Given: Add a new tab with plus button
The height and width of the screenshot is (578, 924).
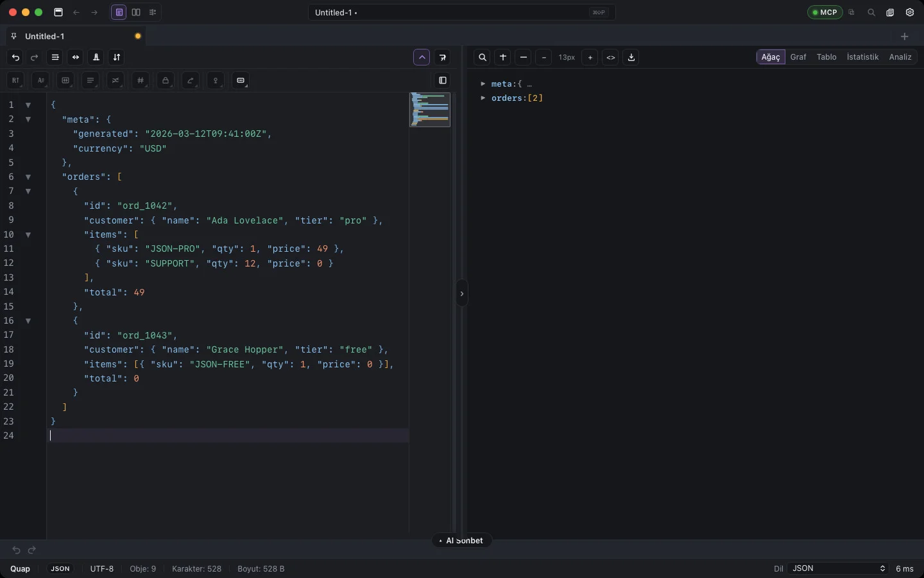Looking at the screenshot, I should 905,37.
